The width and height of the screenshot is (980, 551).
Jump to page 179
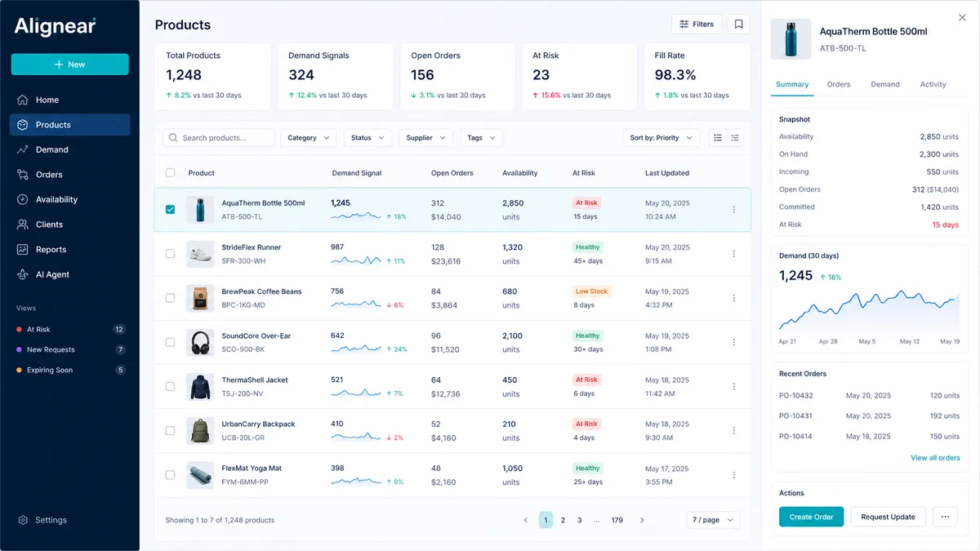click(617, 520)
